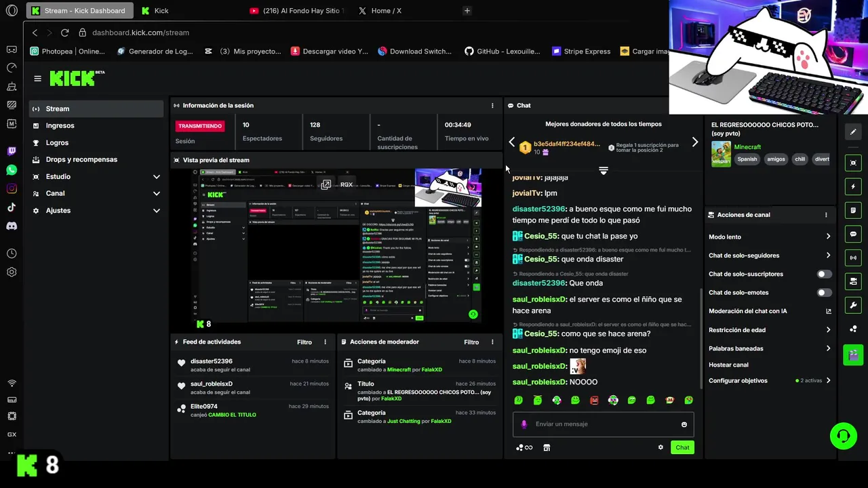Open Filtro in Acciones de moderador
868x488 pixels.
[x=471, y=342]
